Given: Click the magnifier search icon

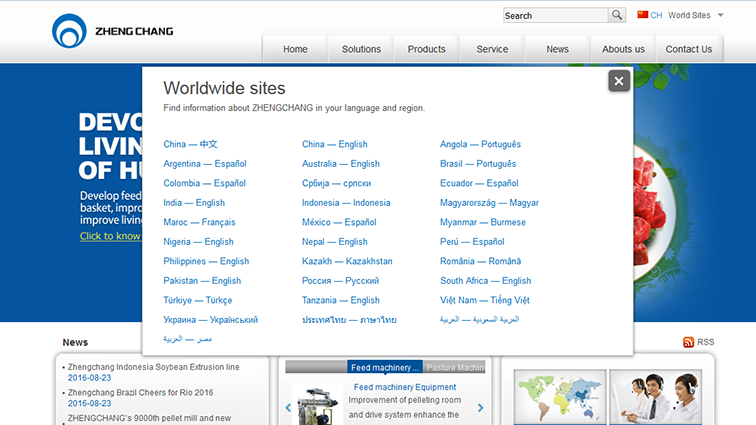Looking at the screenshot, I should click(x=619, y=16).
